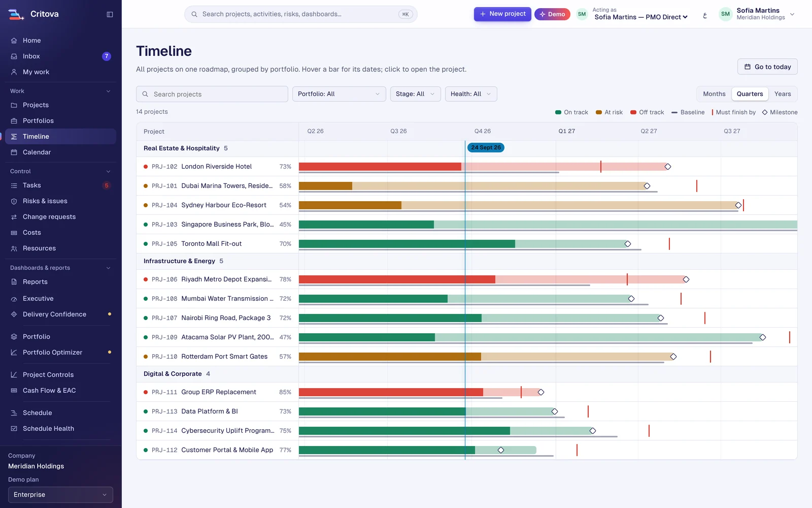This screenshot has height=508, width=812.
Task: Click the Inbox badge showing 7
Action: click(107, 56)
